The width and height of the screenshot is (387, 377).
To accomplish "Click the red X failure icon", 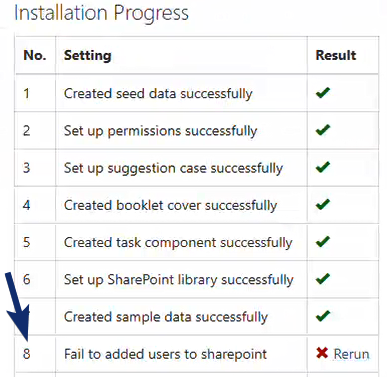I will click(x=322, y=353).
